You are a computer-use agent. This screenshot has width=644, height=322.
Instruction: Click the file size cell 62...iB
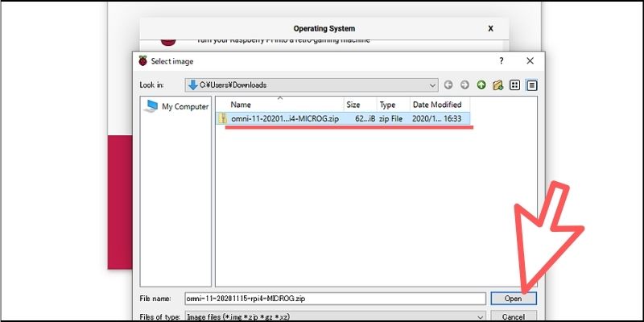tap(365, 118)
